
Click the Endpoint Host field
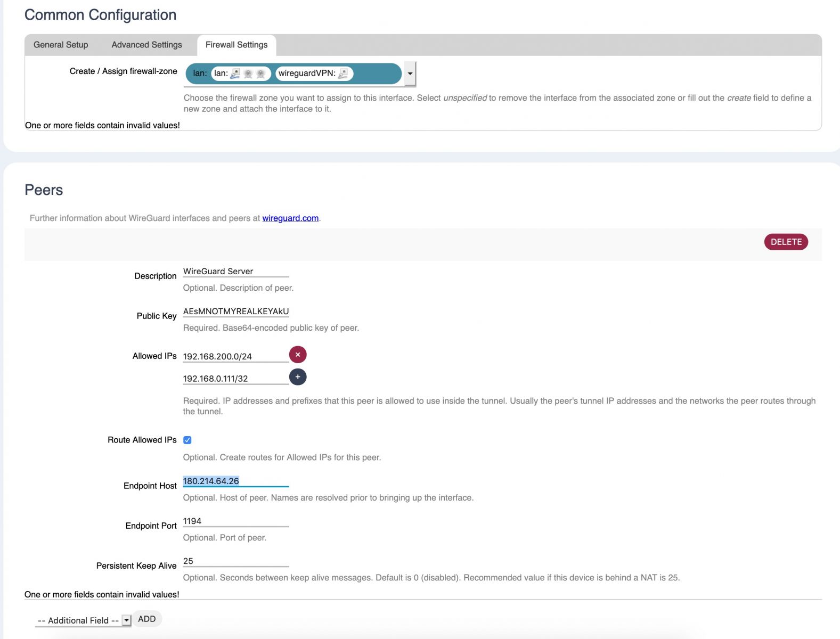pos(236,481)
